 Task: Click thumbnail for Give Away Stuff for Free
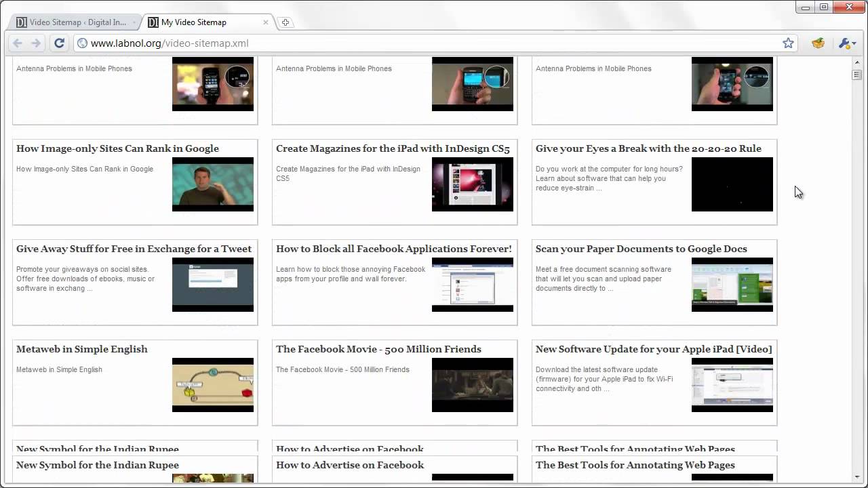[213, 285]
